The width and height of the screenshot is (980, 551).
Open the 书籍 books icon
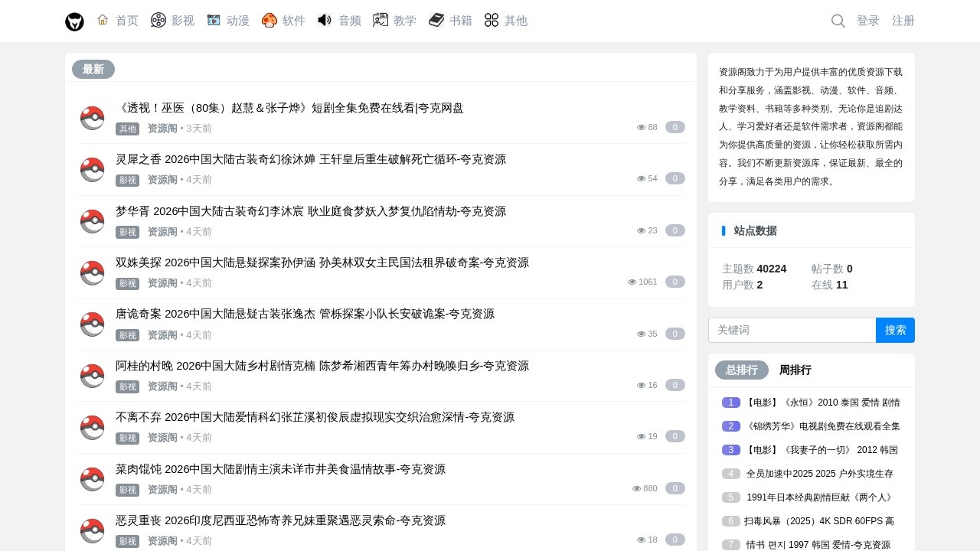coord(436,20)
